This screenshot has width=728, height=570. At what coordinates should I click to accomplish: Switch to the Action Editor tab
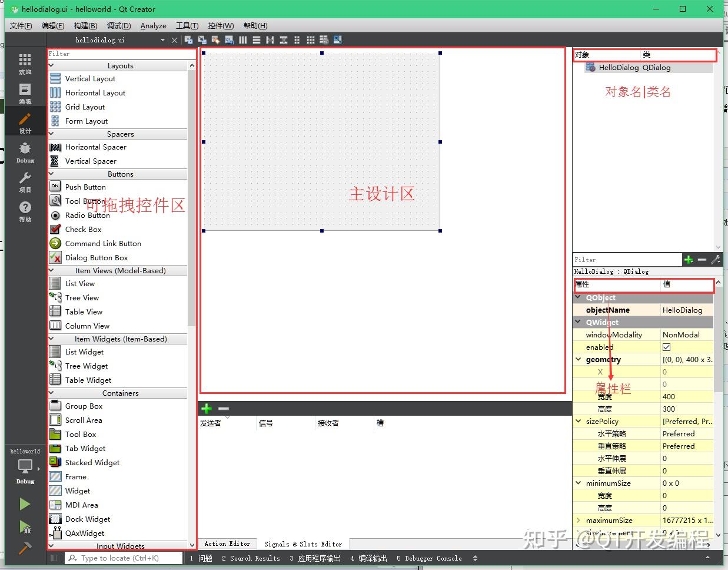(227, 544)
